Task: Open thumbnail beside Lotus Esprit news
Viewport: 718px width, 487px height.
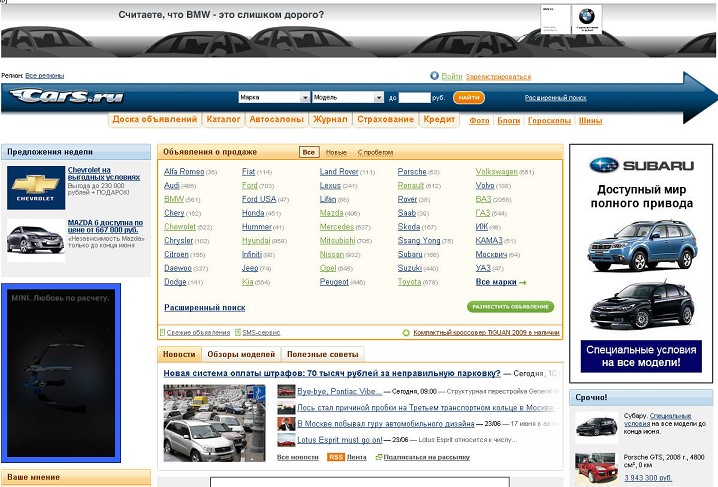Action: (286, 440)
